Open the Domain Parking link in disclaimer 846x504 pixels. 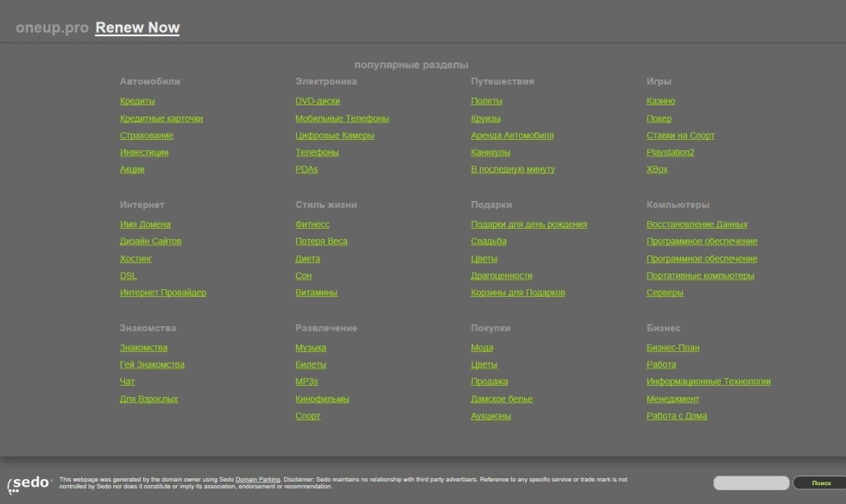257,479
